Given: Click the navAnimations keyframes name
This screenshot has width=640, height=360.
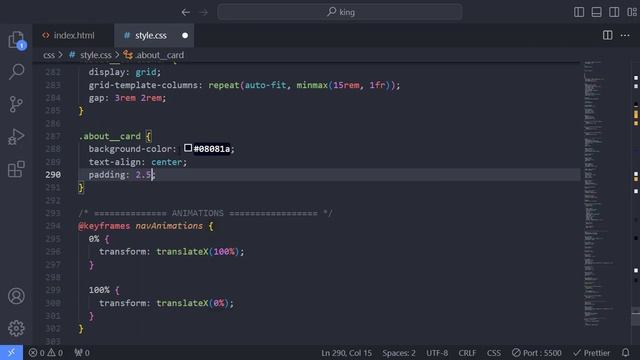Looking at the screenshot, I should (x=169, y=226).
